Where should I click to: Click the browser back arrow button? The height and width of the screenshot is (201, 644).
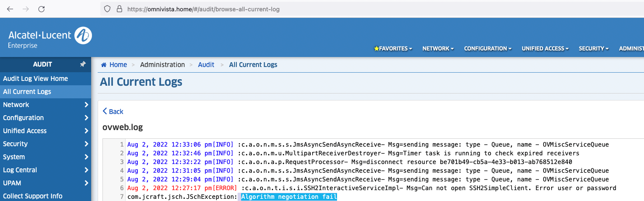[10, 9]
